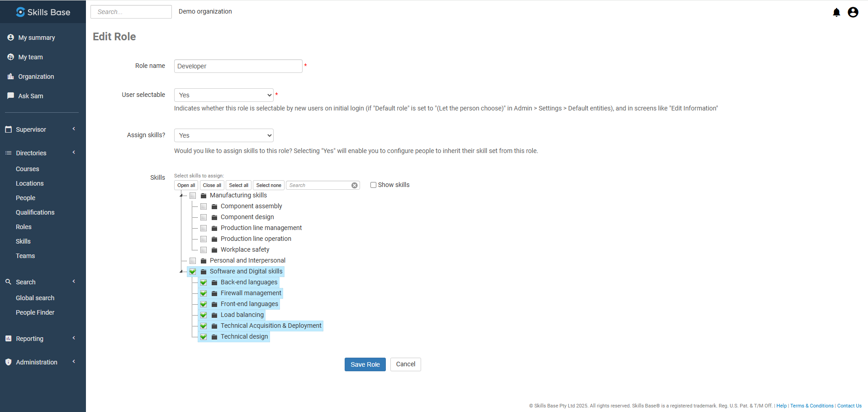Expand the Administration sidebar section

pos(37,362)
